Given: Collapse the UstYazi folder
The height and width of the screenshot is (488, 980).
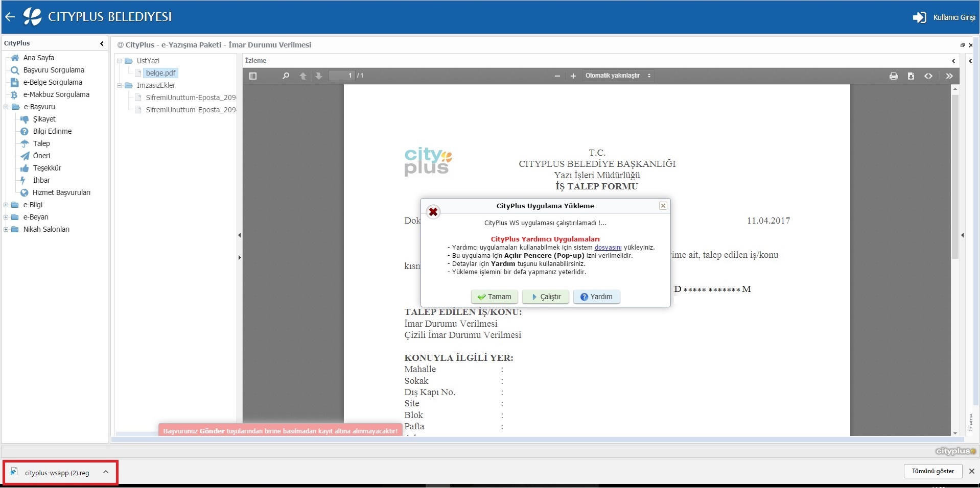Looking at the screenshot, I should pos(120,61).
